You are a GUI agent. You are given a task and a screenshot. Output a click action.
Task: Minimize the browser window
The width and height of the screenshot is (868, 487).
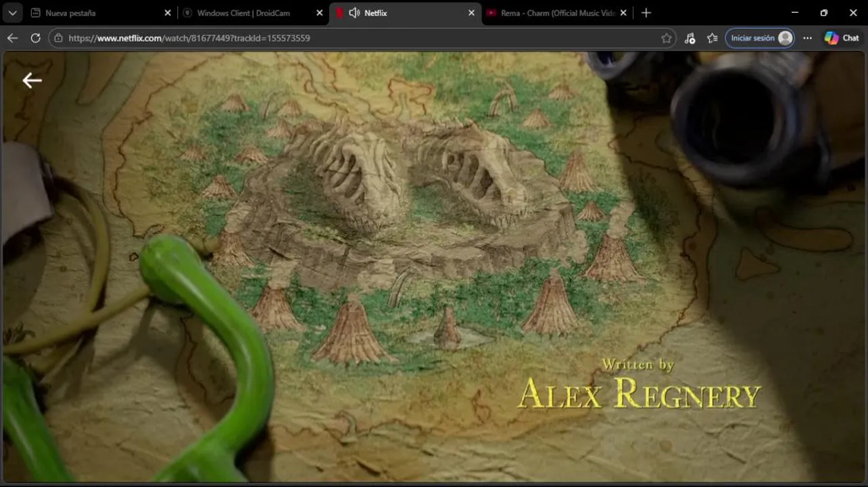click(795, 13)
